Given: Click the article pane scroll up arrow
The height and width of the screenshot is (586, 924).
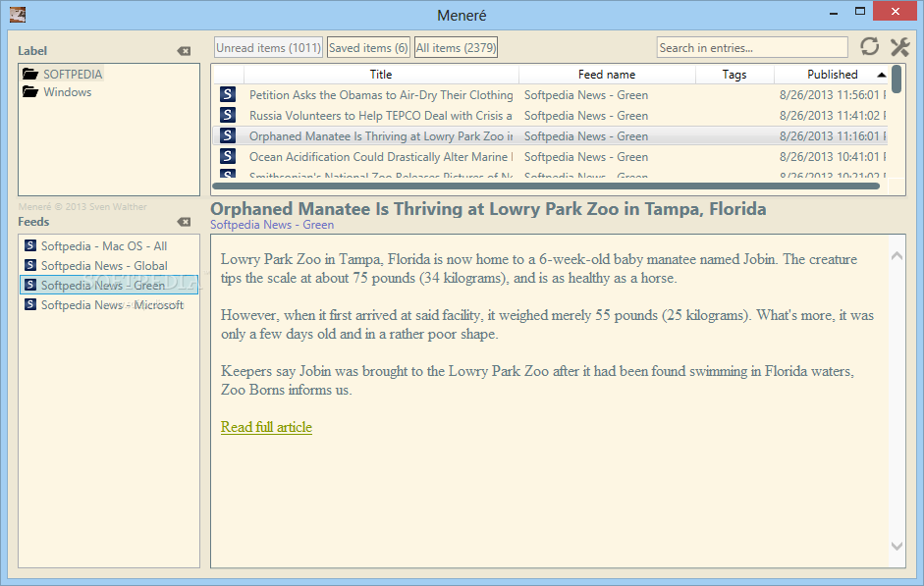Looking at the screenshot, I should pyautogui.click(x=897, y=255).
